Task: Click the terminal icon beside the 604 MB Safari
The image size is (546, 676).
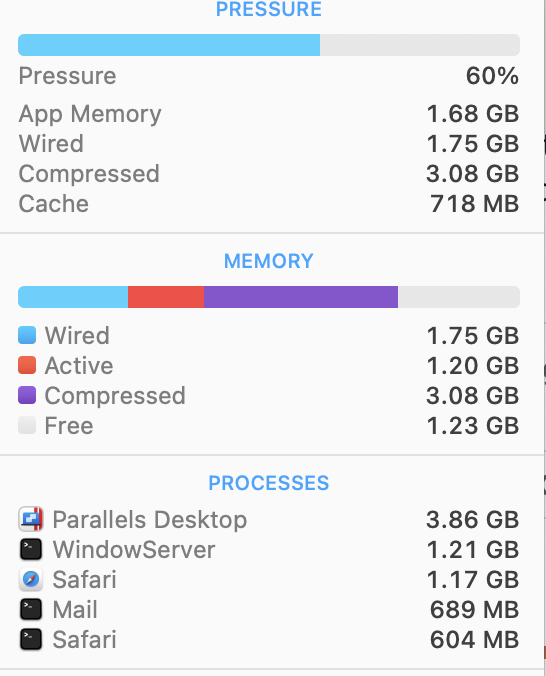Action: 31,639
